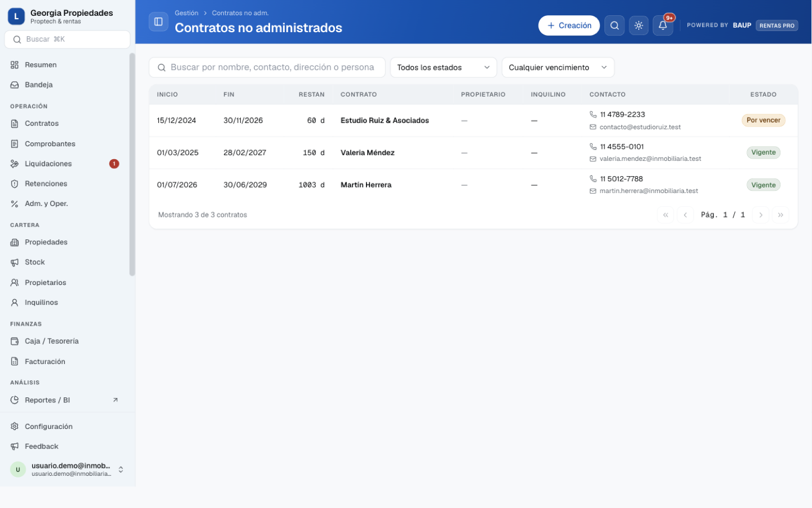Click the Gestión breadcrumb link
This screenshot has width=812, height=508.
pyautogui.click(x=187, y=13)
